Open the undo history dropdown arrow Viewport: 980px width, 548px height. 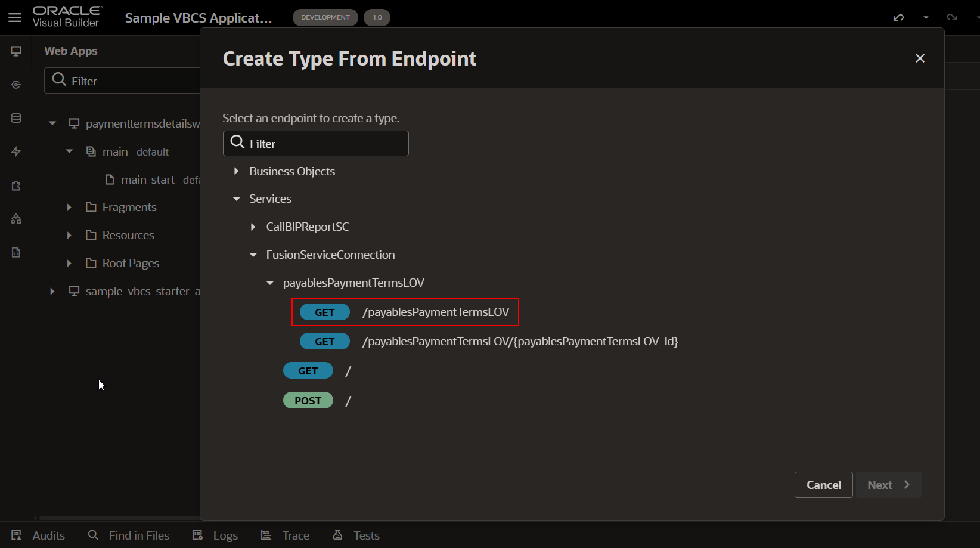point(926,17)
